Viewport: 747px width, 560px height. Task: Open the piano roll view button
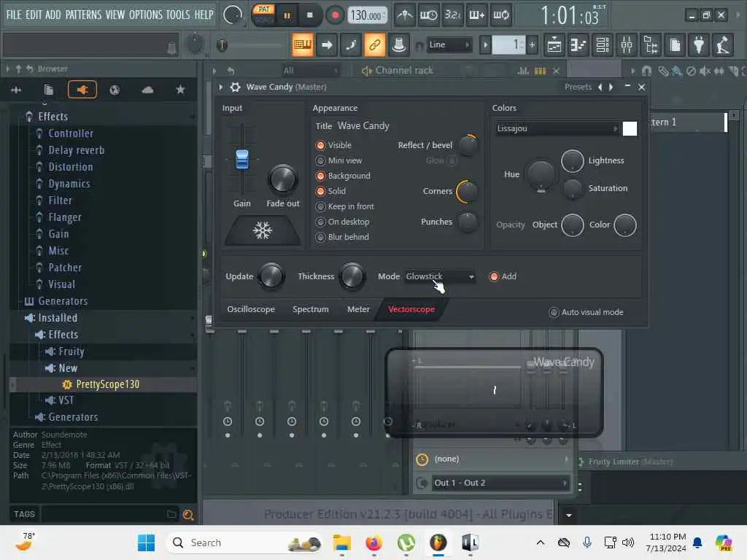(x=578, y=45)
